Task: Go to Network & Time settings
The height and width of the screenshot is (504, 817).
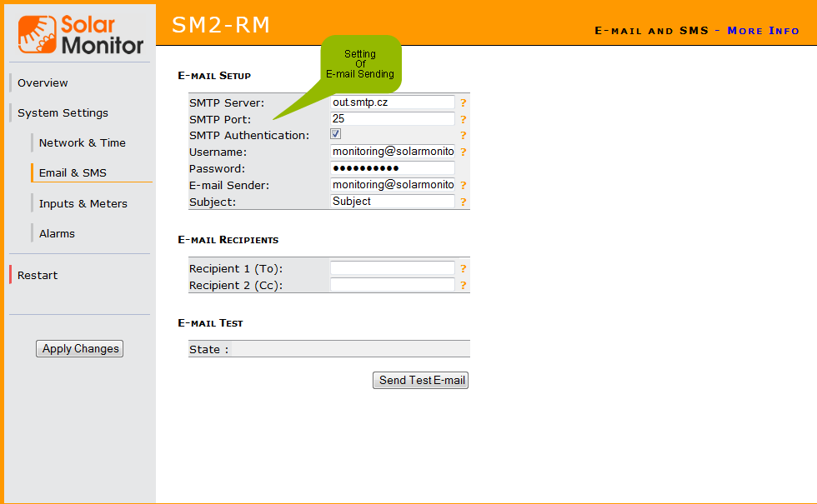Action: (82, 143)
